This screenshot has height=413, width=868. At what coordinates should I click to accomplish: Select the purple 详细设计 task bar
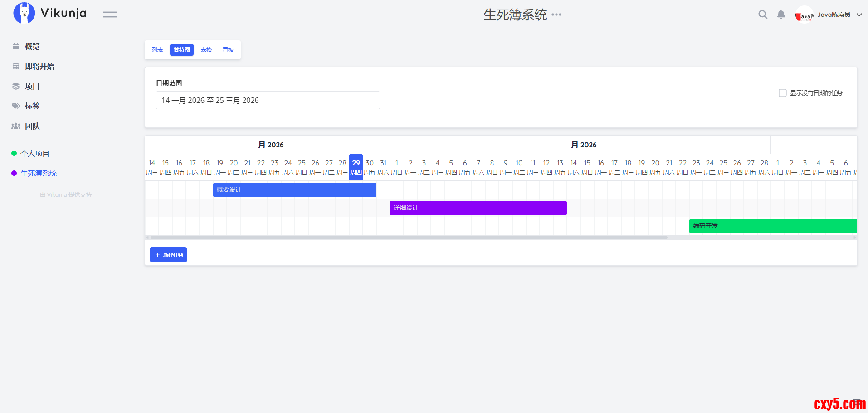478,208
